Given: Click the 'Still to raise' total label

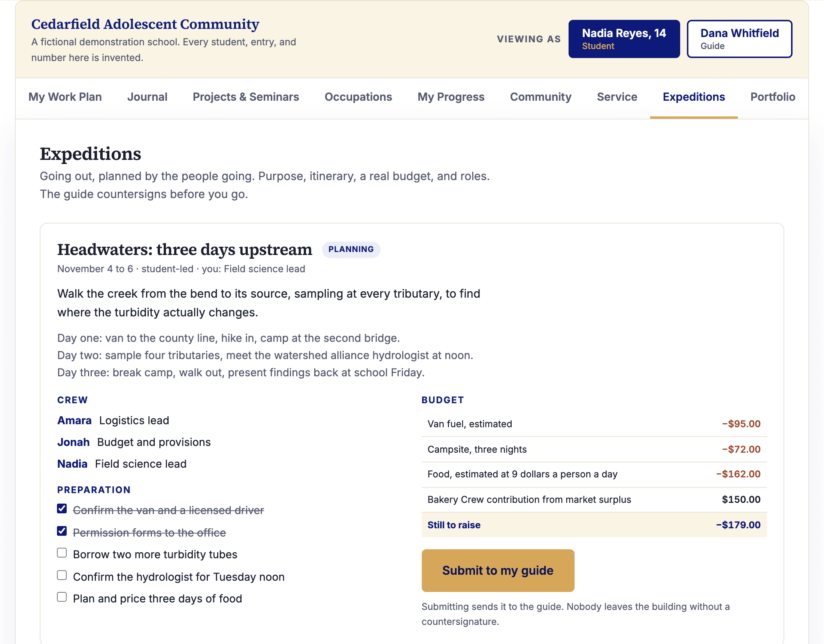Looking at the screenshot, I should pos(454,525).
